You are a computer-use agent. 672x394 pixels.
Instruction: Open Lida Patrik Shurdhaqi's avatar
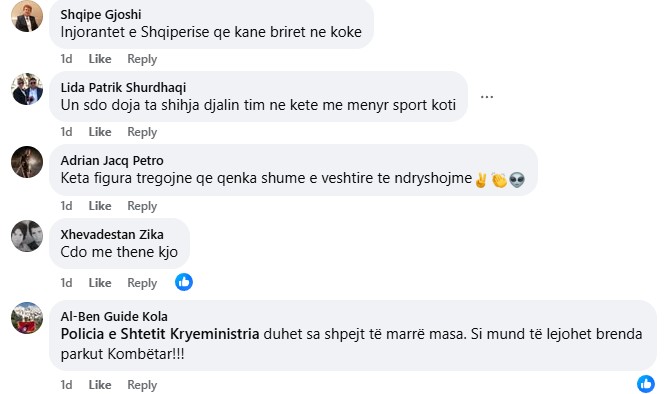coord(27,89)
